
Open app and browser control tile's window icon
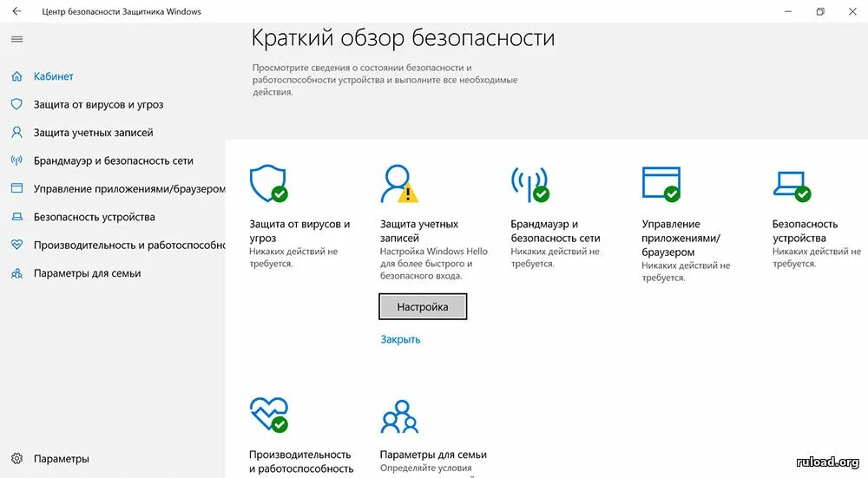click(x=661, y=184)
